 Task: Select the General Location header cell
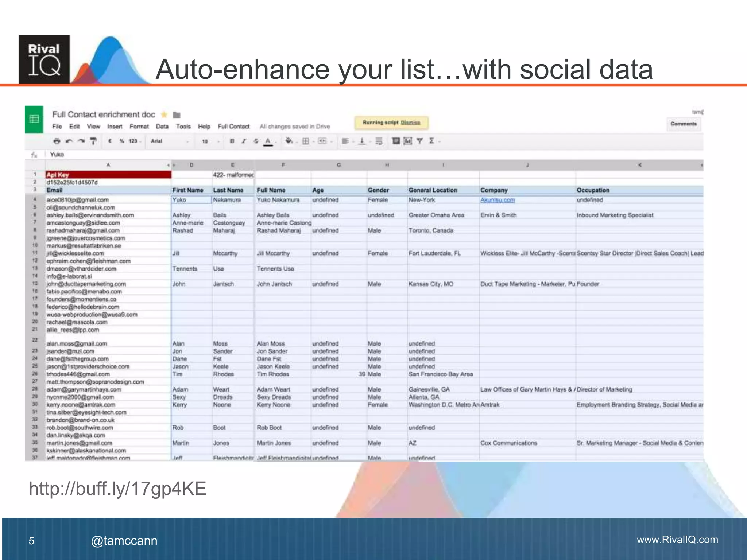pos(444,190)
